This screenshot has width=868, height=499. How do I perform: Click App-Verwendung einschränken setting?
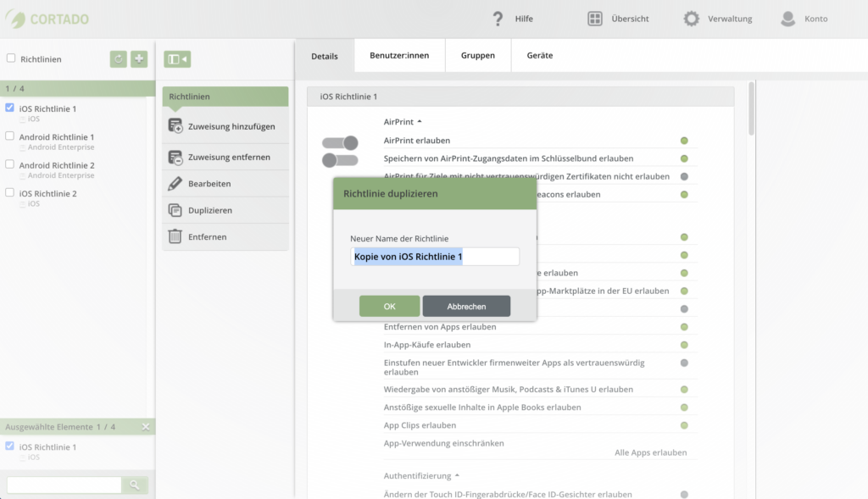[443, 443]
